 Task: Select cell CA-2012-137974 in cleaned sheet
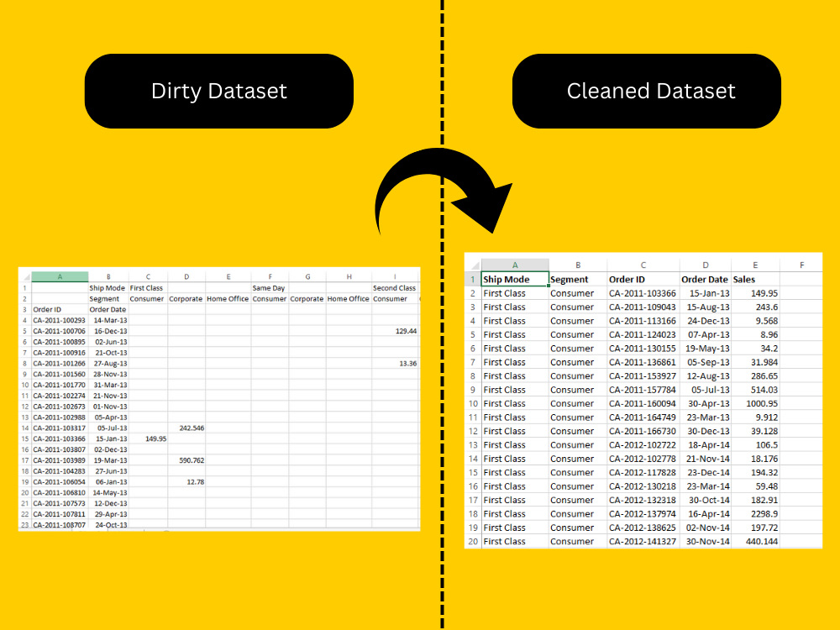click(x=643, y=514)
